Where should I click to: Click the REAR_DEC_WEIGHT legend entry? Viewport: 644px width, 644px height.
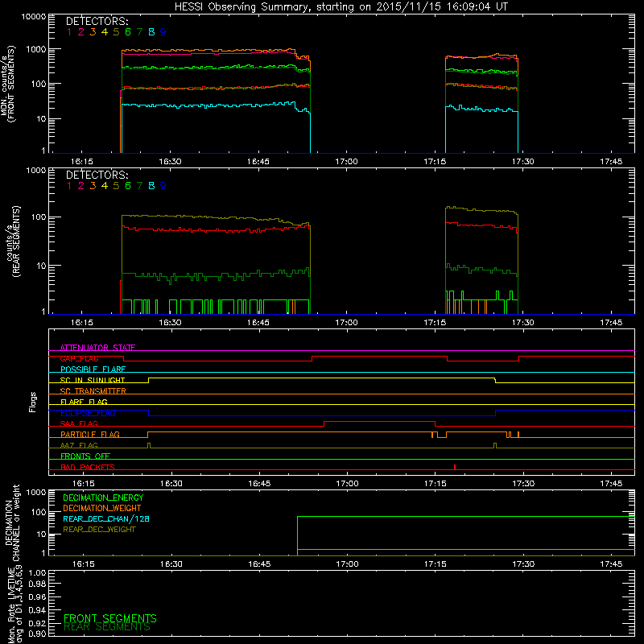(99, 530)
